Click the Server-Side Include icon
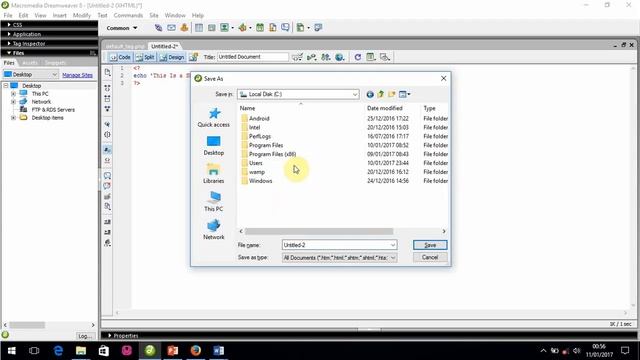 [273, 28]
